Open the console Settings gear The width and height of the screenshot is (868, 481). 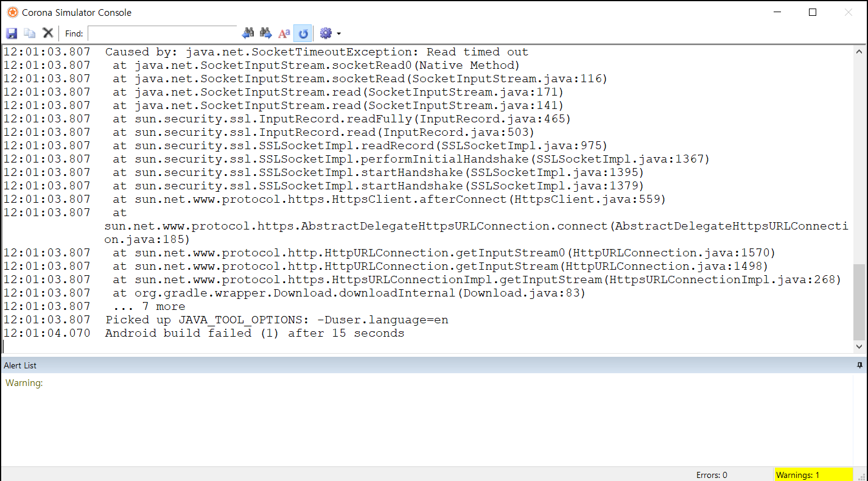pyautogui.click(x=324, y=33)
